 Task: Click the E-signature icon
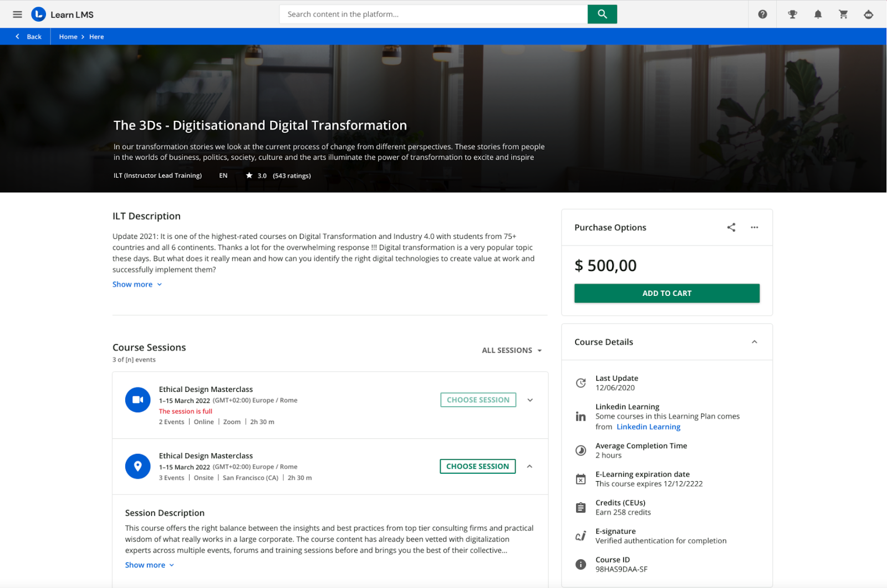[580, 536]
